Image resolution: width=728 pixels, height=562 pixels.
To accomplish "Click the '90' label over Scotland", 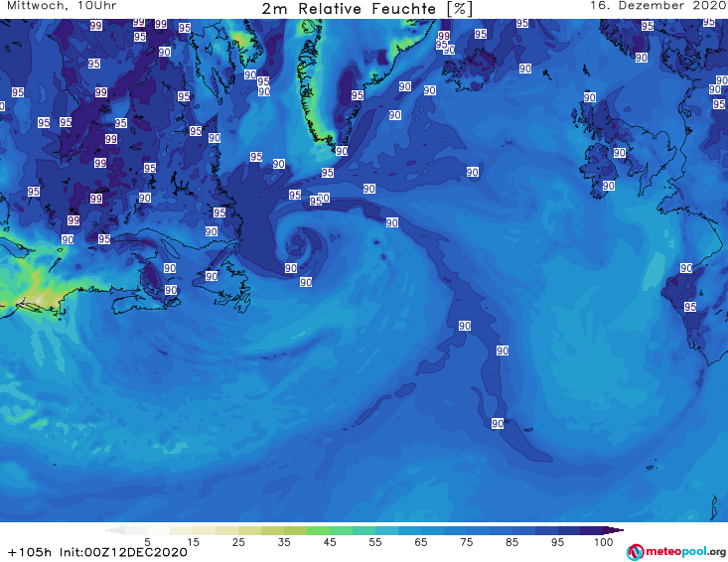I will 589,97.
